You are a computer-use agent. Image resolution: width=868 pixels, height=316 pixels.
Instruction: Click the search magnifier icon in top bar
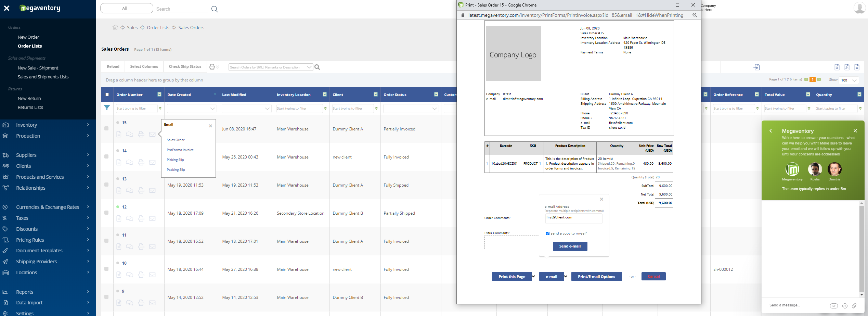tap(215, 9)
